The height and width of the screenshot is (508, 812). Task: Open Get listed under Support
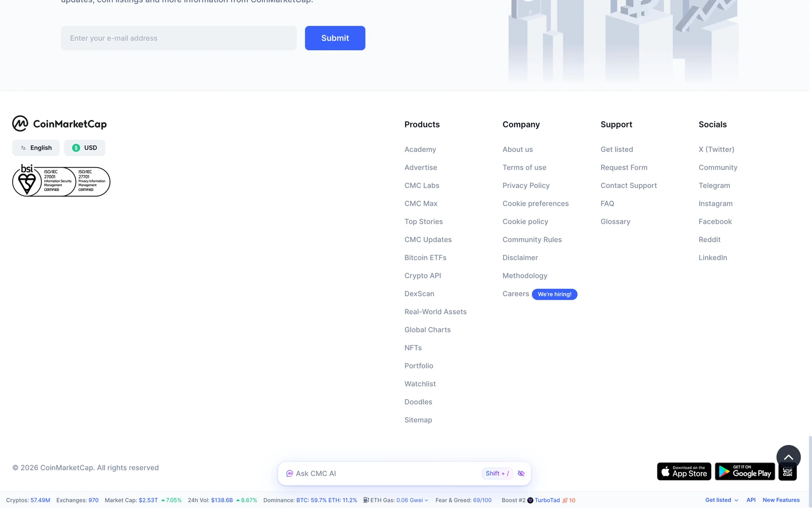(617, 149)
